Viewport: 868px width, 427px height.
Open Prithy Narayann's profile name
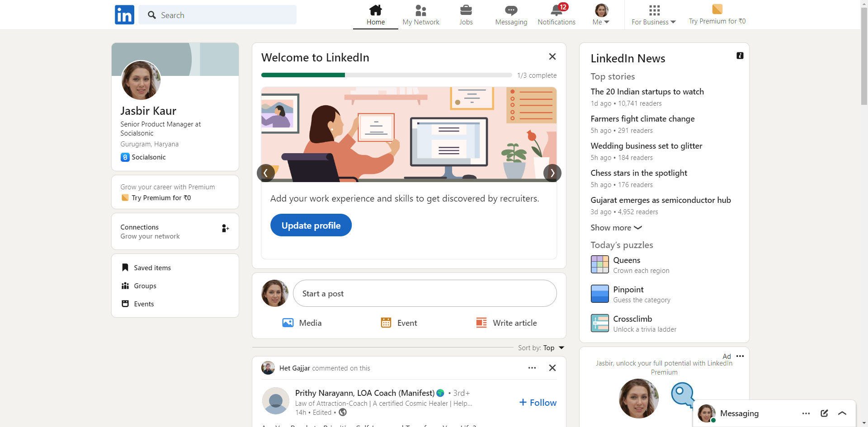[365, 393]
